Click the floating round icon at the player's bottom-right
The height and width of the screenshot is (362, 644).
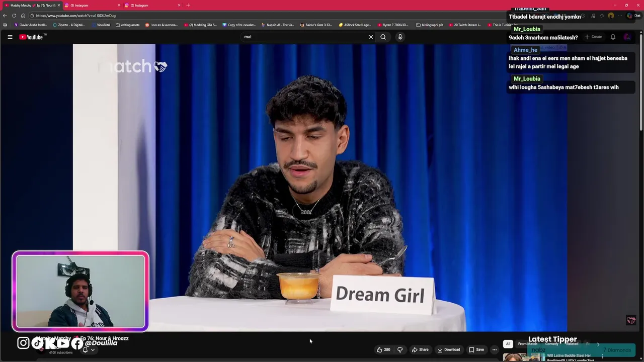click(x=631, y=320)
